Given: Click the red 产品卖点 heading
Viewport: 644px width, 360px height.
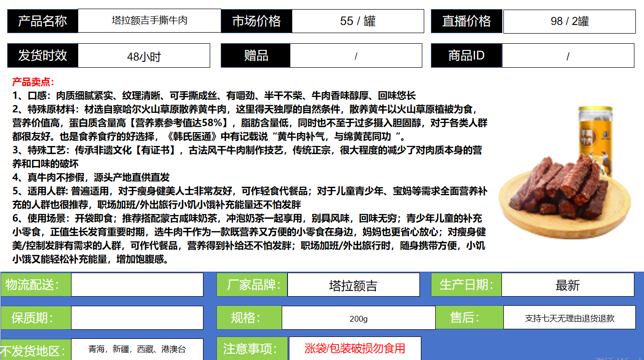Looking at the screenshot, I should coord(34,82).
